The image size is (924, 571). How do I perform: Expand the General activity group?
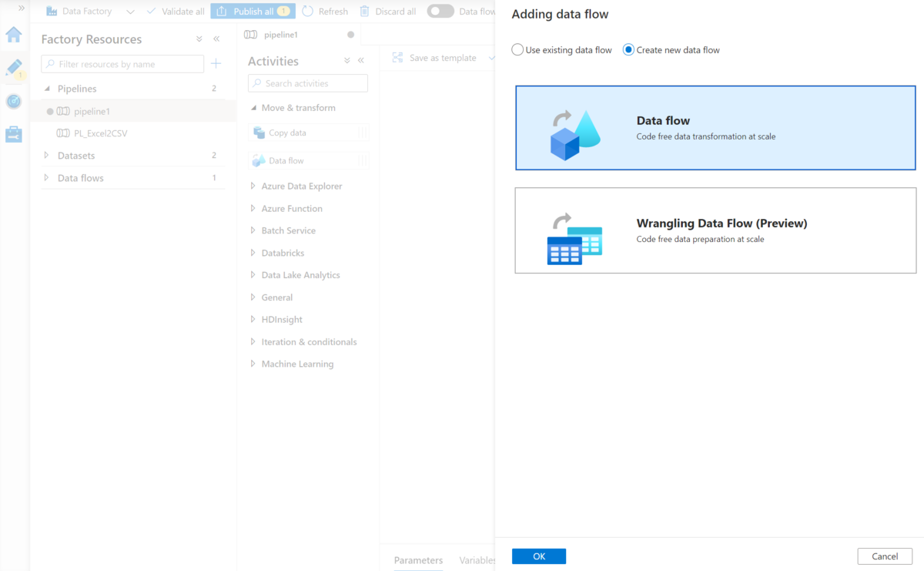(x=253, y=297)
